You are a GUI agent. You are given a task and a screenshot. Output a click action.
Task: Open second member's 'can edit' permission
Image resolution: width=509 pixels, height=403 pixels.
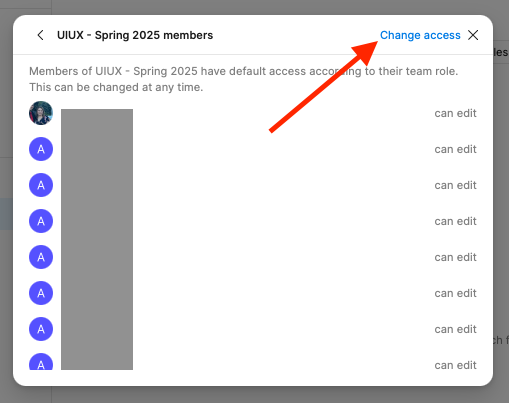(x=455, y=149)
